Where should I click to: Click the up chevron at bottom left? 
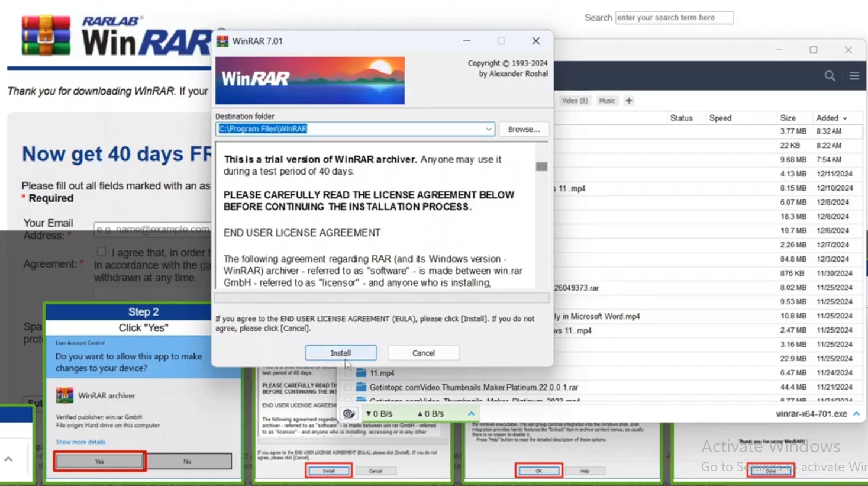(8, 459)
